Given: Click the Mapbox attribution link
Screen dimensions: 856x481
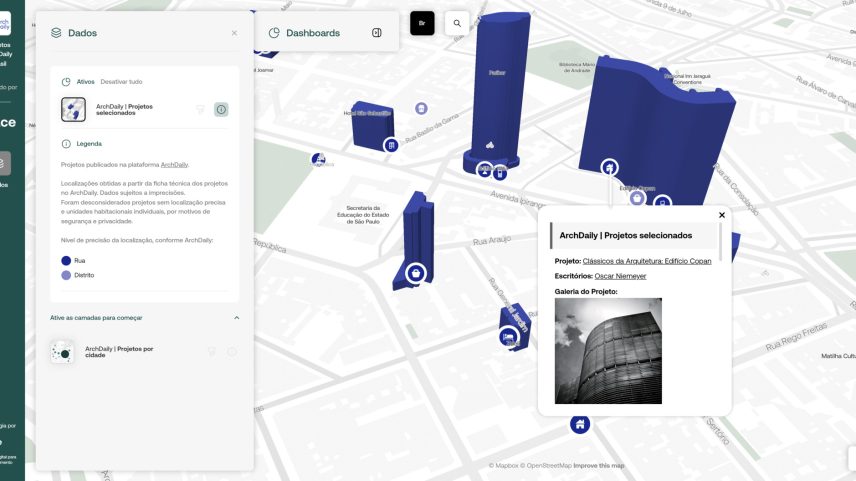Looking at the screenshot, I should (x=503, y=466).
